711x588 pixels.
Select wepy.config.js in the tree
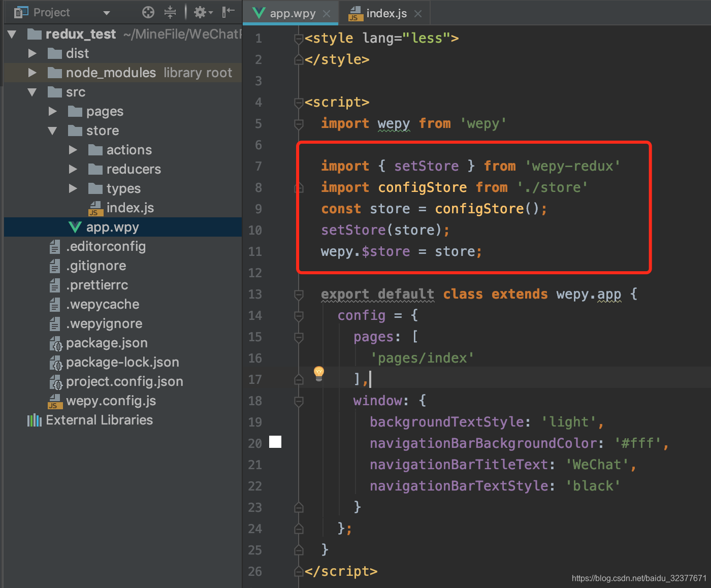[111, 401]
